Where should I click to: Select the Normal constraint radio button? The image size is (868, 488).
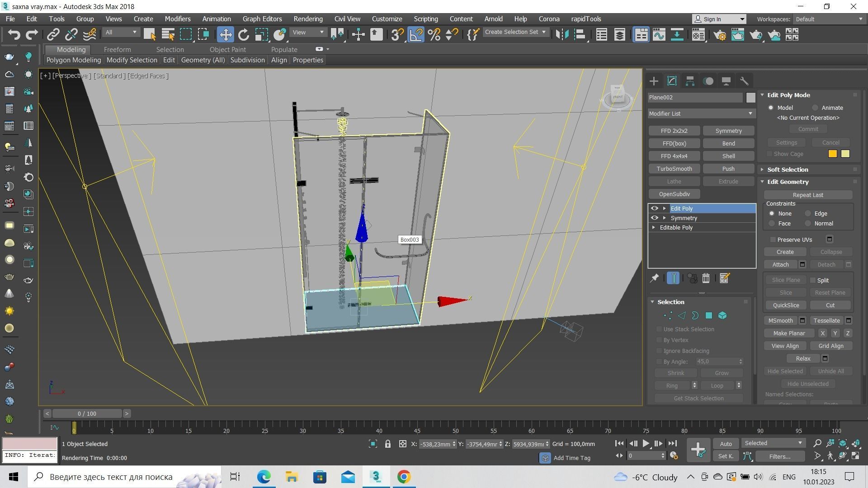tap(808, 223)
